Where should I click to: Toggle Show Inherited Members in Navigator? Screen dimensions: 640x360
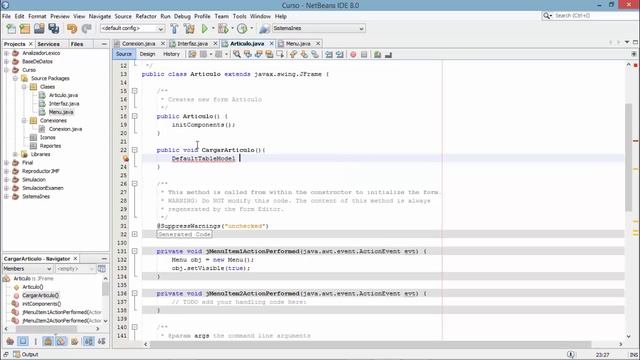click(10, 341)
